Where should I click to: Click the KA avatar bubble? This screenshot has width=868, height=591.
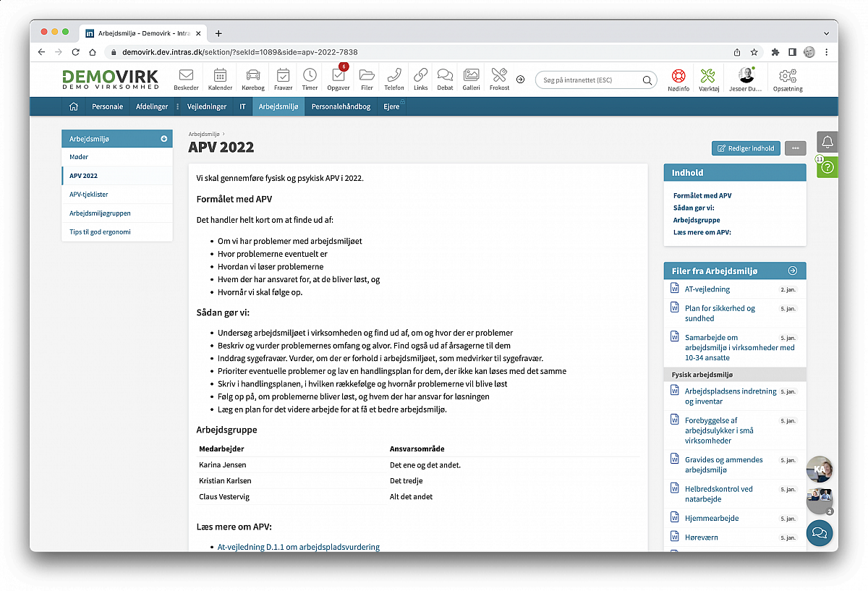pyautogui.click(x=820, y=469)
